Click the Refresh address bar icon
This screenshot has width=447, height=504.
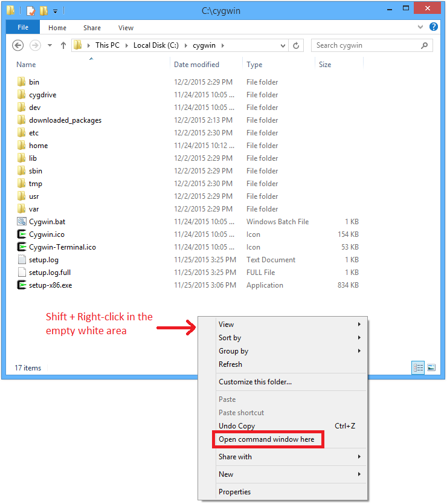tap(296, 45)
